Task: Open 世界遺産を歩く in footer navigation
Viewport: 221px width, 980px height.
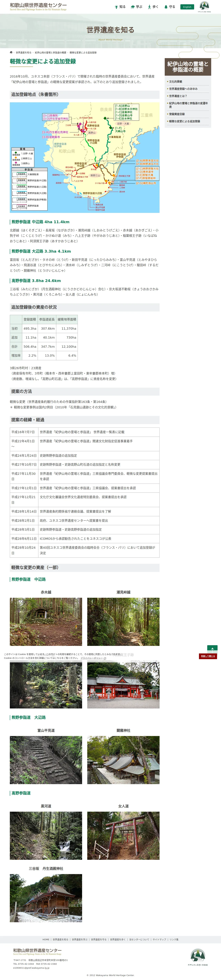Action: 118,939
